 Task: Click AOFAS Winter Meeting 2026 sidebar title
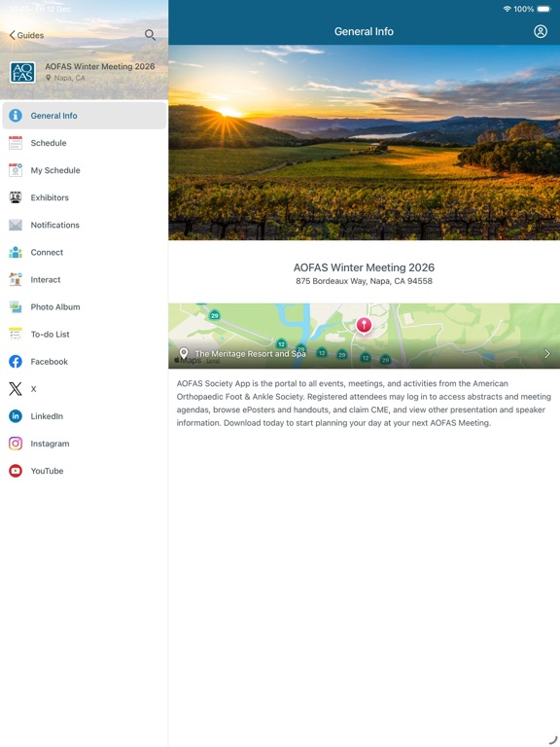(100, 66)
